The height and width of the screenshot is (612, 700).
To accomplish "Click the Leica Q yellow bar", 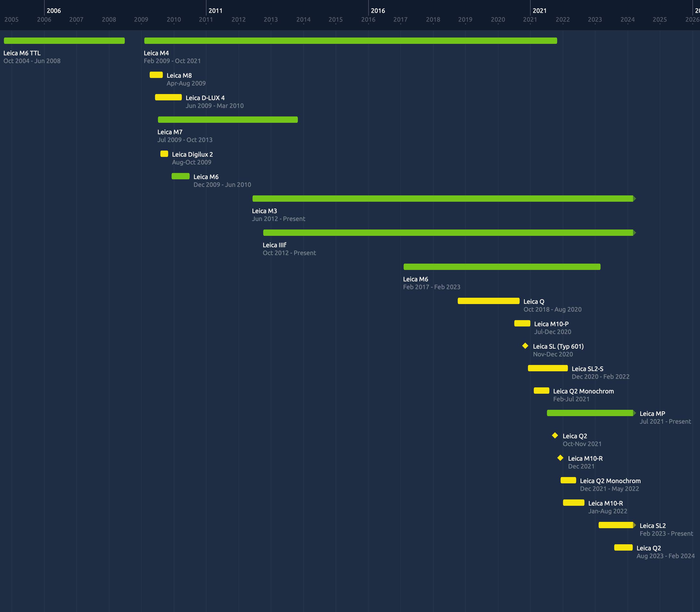I will coord(488,301).
